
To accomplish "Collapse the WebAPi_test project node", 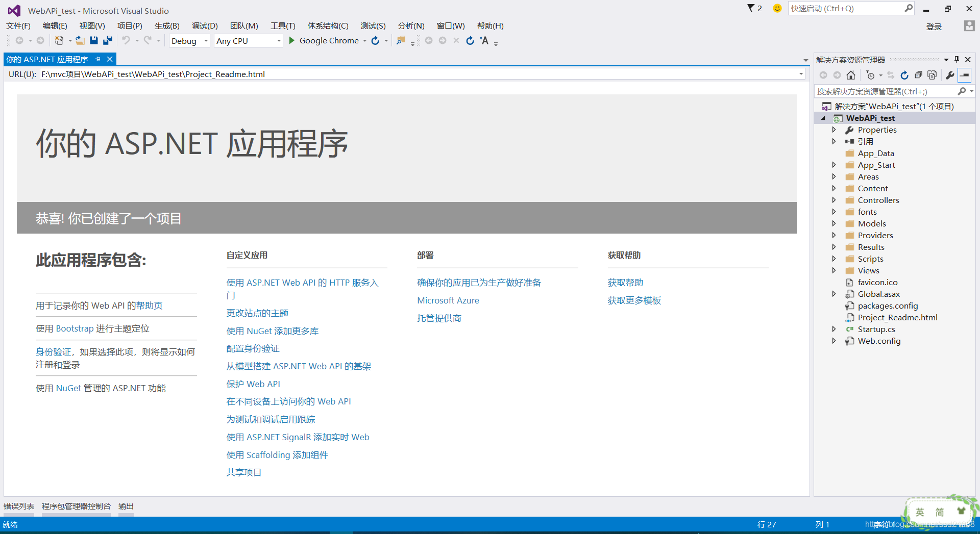I will pyautogui.click(x=823, y=118).
